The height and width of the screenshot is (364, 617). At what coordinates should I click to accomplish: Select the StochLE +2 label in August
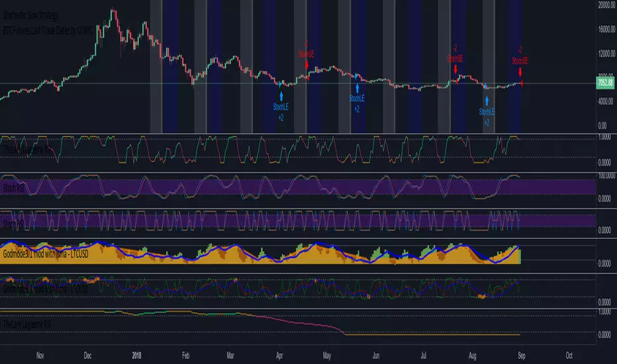(x=487, y=117)
